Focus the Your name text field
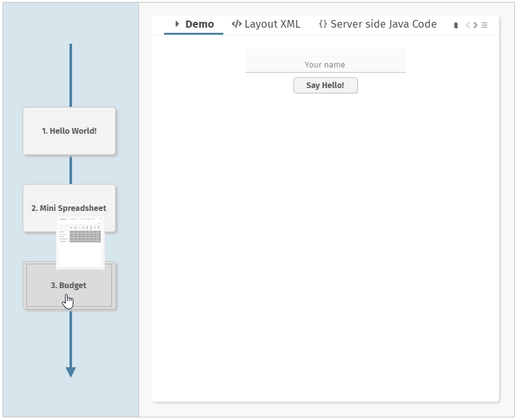This screenshot has height=420, width=518. pyautogui.click(x=325, y=64)
